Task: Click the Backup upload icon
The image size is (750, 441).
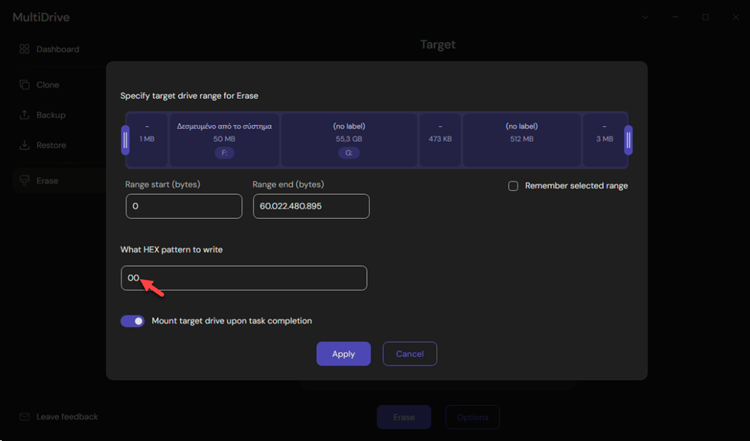Action: tap(24, 115)
